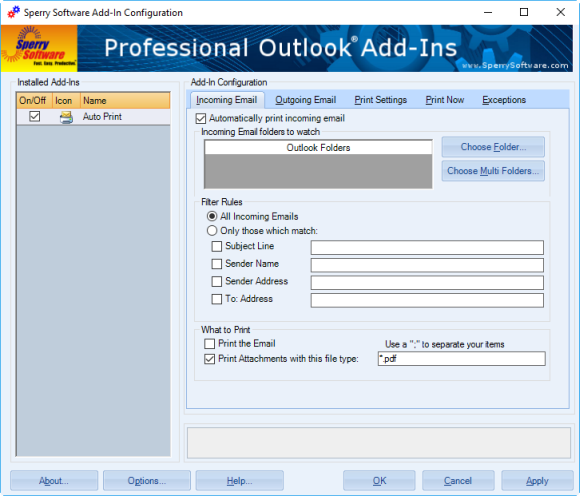
Task: Click the www.SperrySoftware.com banner text
Action: click(515, 65)
